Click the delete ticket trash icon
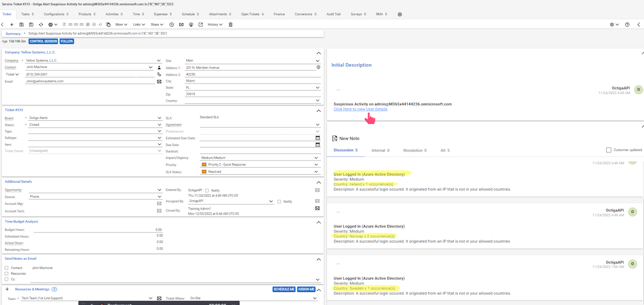The height and width of the screenshot is (305, 644). pyautogui.click(x=230, y=25)
